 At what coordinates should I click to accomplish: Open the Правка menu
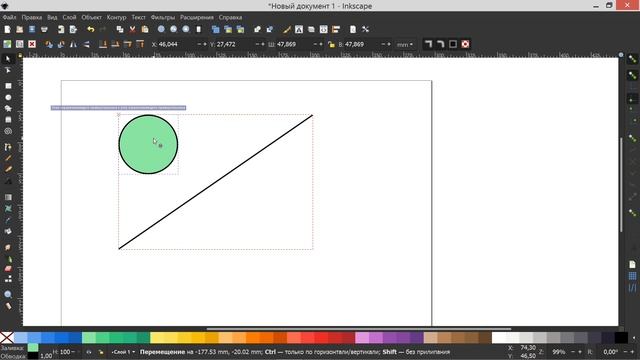[x=32, y=18]
